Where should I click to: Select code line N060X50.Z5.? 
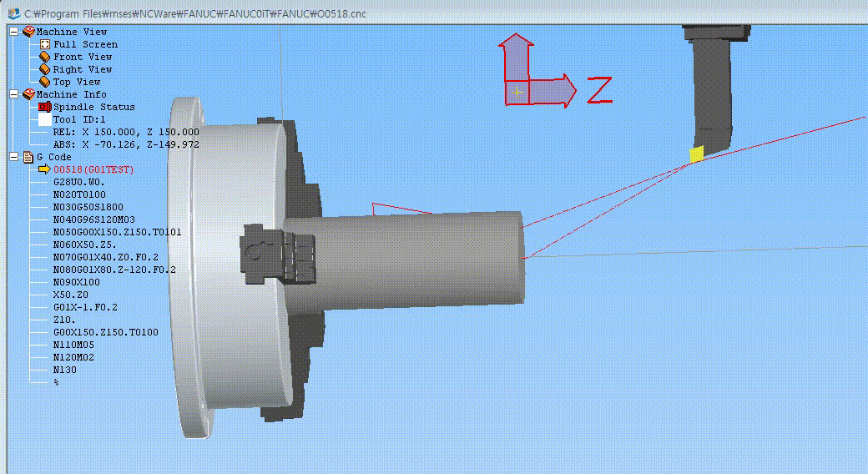pos(84,245)
